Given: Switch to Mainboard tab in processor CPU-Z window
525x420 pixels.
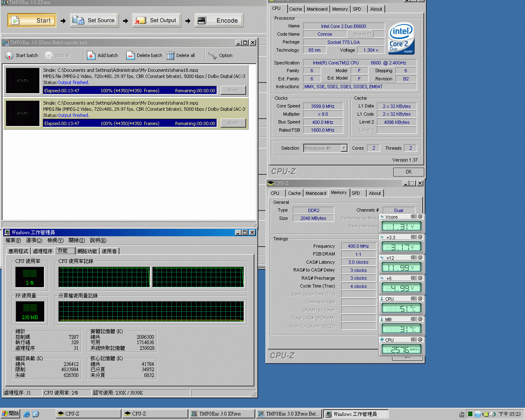Looking at the screenshot, I should (317, 9).
